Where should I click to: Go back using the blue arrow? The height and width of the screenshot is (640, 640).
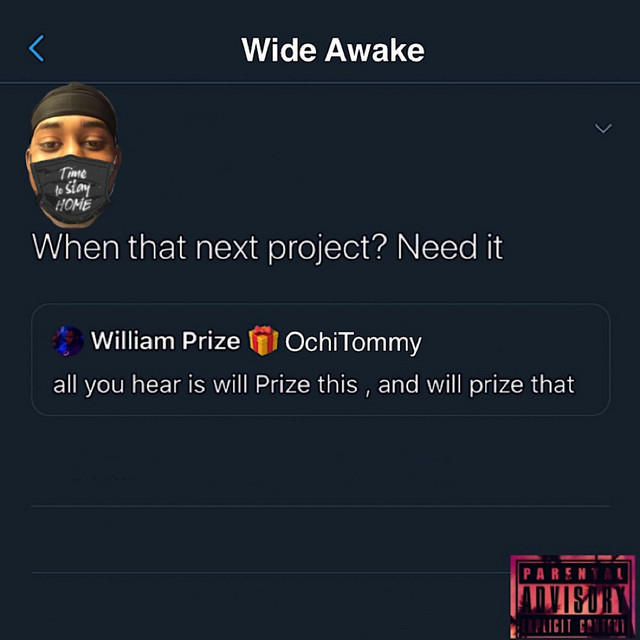tap(36, 48)
